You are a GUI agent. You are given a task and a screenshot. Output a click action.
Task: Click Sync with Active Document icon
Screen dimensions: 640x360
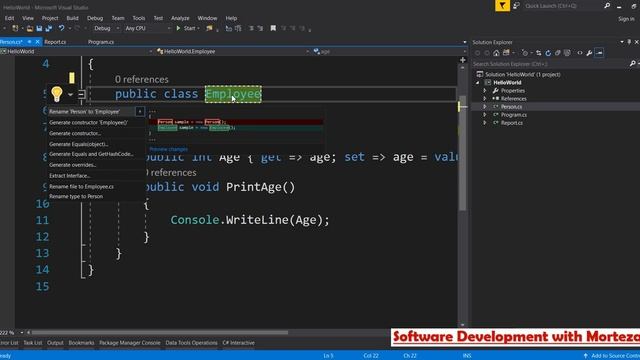coord(538,53)
